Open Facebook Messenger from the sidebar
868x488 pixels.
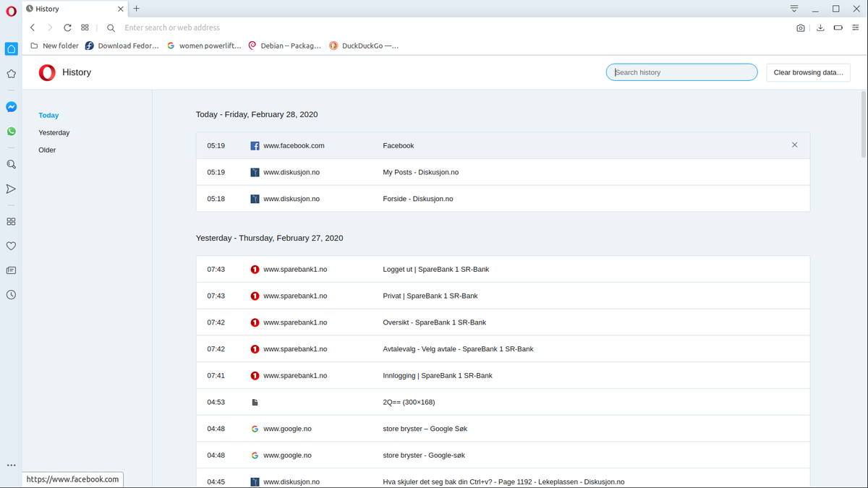(x=11, y=107)
